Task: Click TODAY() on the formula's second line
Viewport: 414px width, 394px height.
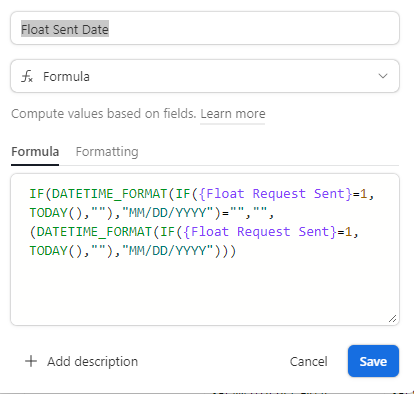Action: 56,213
